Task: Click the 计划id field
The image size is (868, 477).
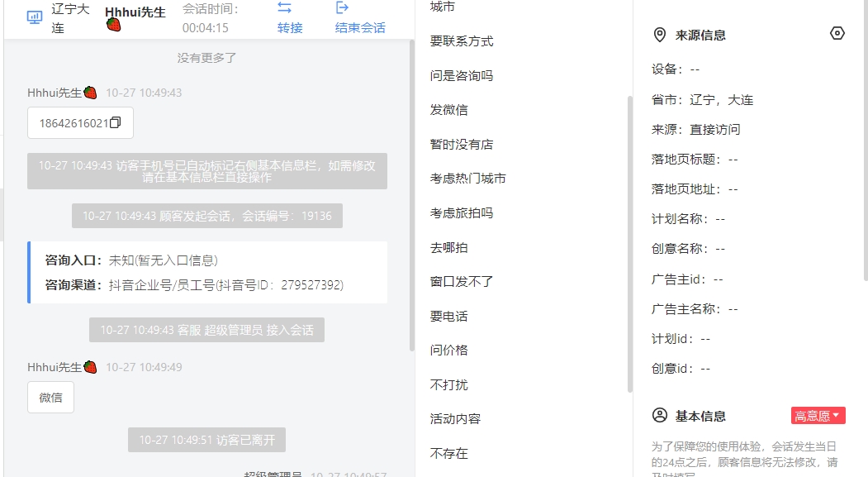Action: [x=681, y=338]
